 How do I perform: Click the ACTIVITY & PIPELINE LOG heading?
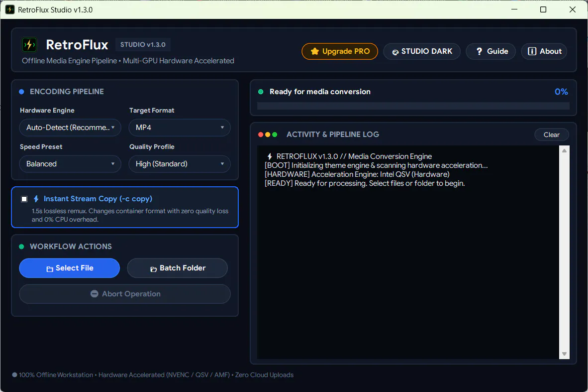pos(333,134)
